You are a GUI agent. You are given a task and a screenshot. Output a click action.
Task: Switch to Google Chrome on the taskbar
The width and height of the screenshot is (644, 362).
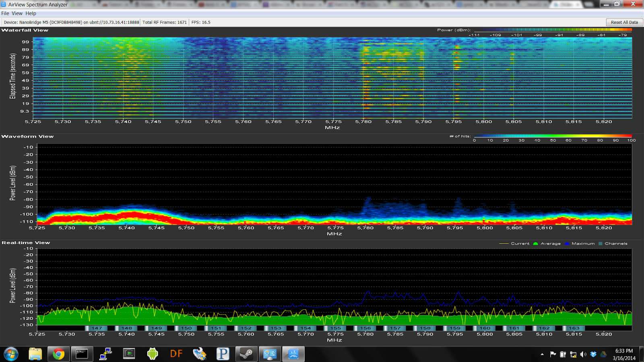tap(58, 354)
